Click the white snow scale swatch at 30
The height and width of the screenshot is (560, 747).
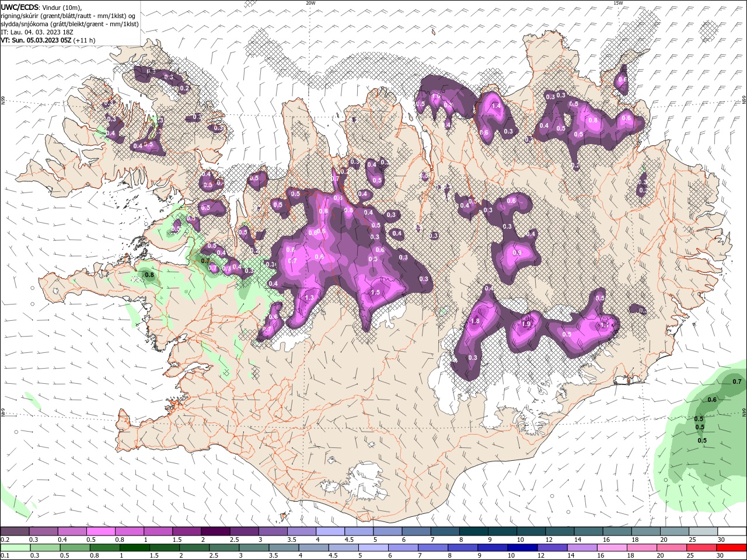click(732, 531)
